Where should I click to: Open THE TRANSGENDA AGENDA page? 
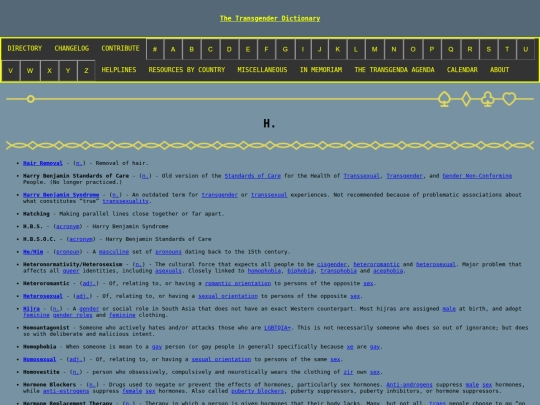click(394, 70)
